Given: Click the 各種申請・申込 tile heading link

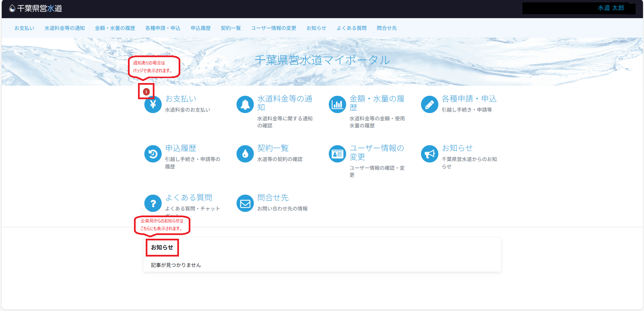Looking at the screenshot, I should (469, 99).
